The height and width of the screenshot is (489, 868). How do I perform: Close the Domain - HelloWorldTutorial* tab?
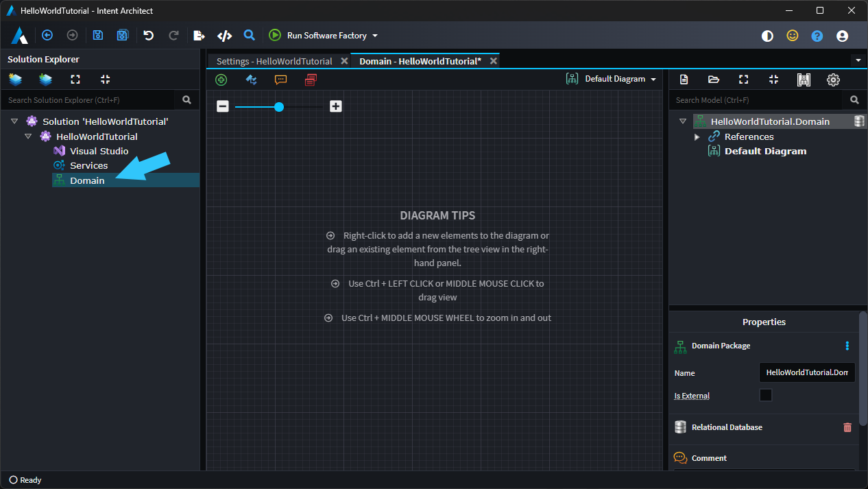[493, 61]
